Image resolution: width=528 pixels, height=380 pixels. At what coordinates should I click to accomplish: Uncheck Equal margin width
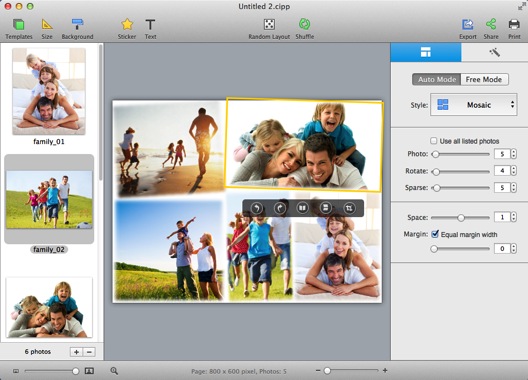[x=435, y=234]
